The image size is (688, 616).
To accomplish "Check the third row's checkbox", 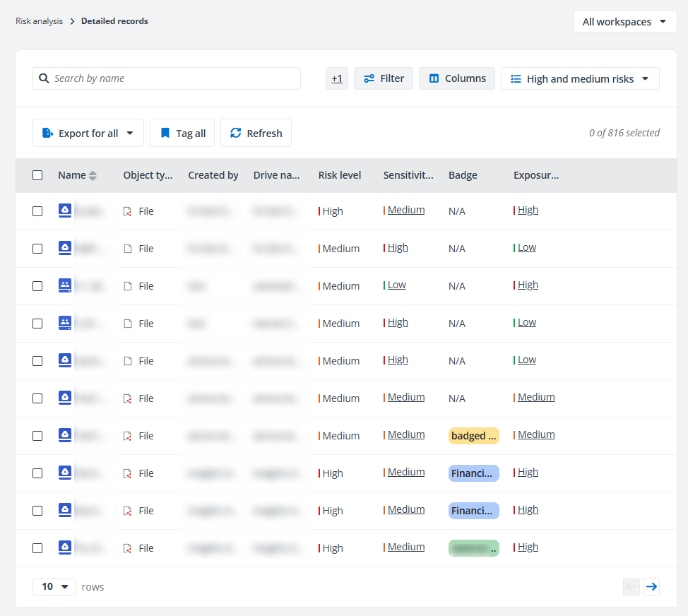I will [37, 286].
